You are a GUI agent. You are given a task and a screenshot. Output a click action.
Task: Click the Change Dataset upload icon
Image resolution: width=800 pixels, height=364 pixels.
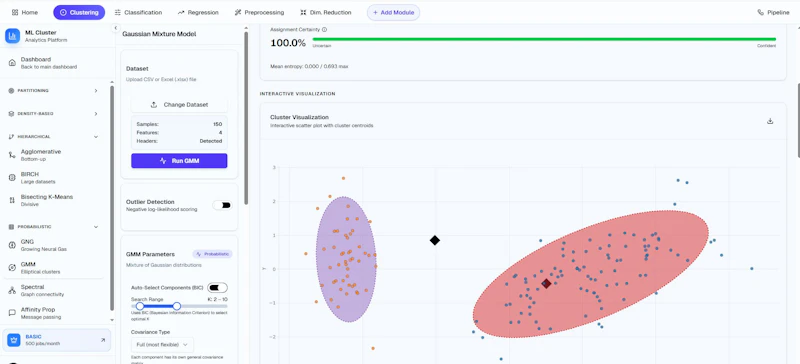point(154,105)
